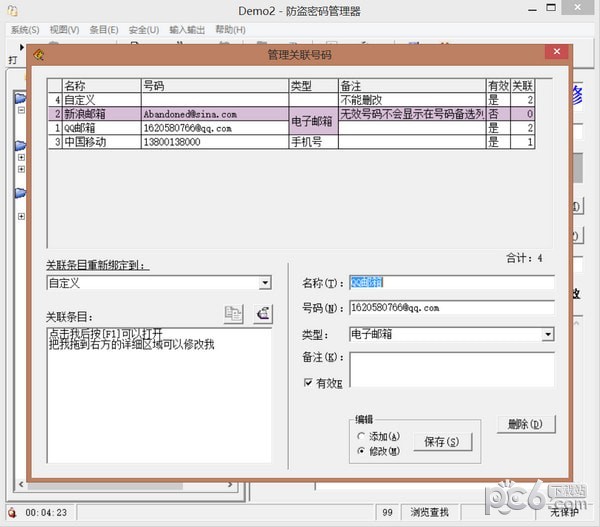Open the 安全(U) menu
Viewport: 600px width, 527px height.
144,30
